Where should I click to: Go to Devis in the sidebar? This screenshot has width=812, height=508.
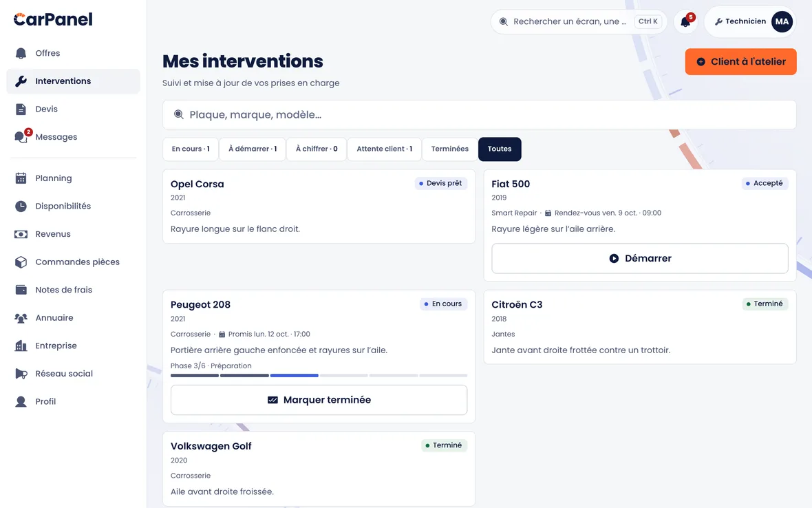point(73,109)
